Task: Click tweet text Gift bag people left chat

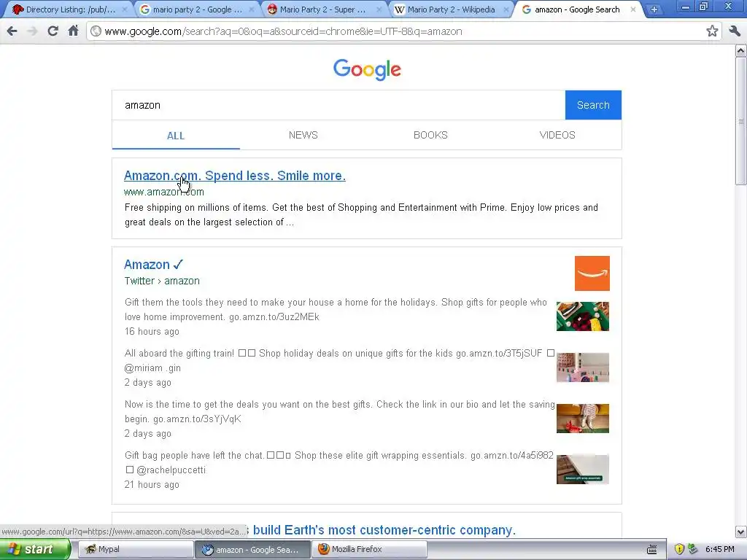Action: point(339,462)
